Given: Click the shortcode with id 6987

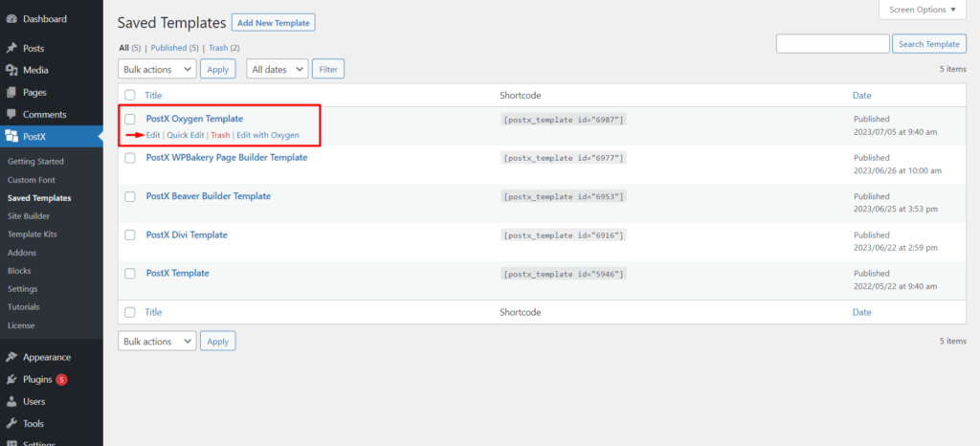Looking at the screenshot, I should pos(563,120).
